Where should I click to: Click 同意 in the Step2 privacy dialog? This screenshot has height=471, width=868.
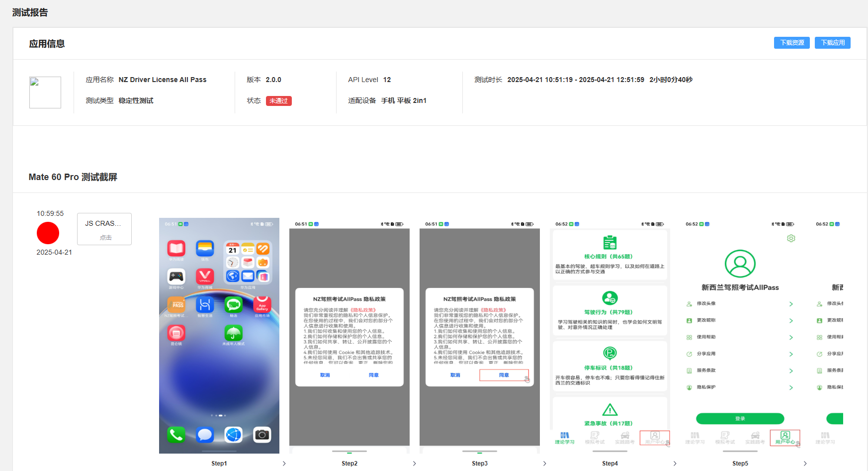[374, 375]
